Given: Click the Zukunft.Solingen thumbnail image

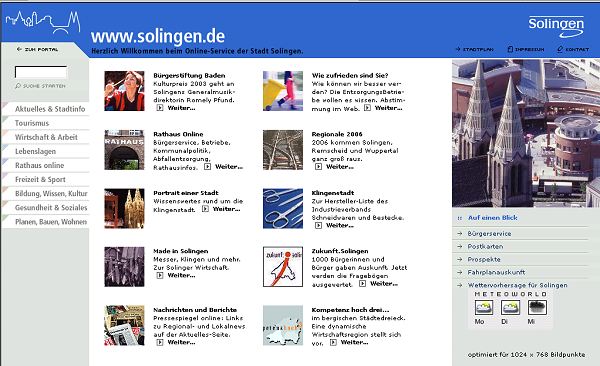Looking at the screenshot, I should tap(283, 266).
